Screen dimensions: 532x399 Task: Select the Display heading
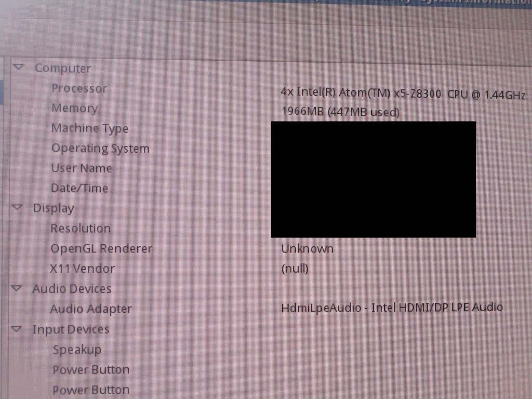pos(54,208)
